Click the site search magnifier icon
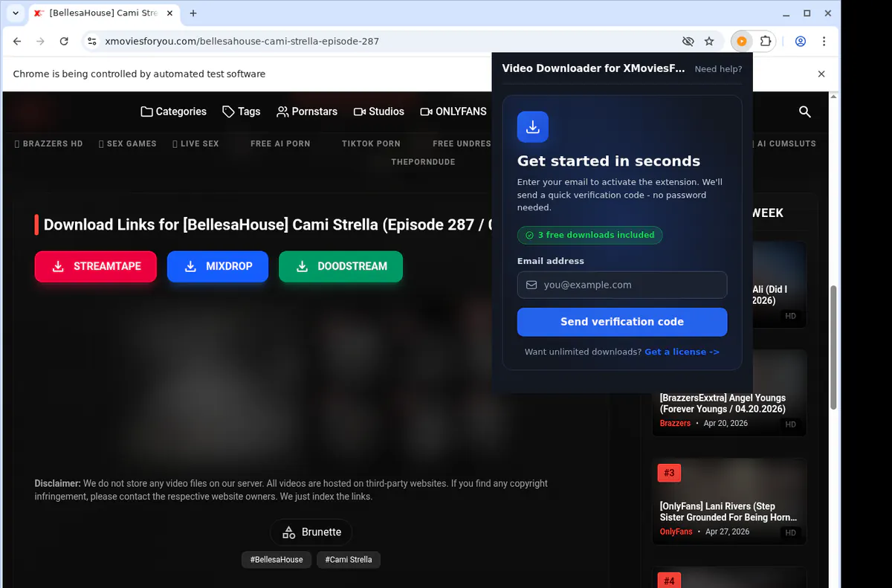892x588 pixels. [x=804, y=112]
